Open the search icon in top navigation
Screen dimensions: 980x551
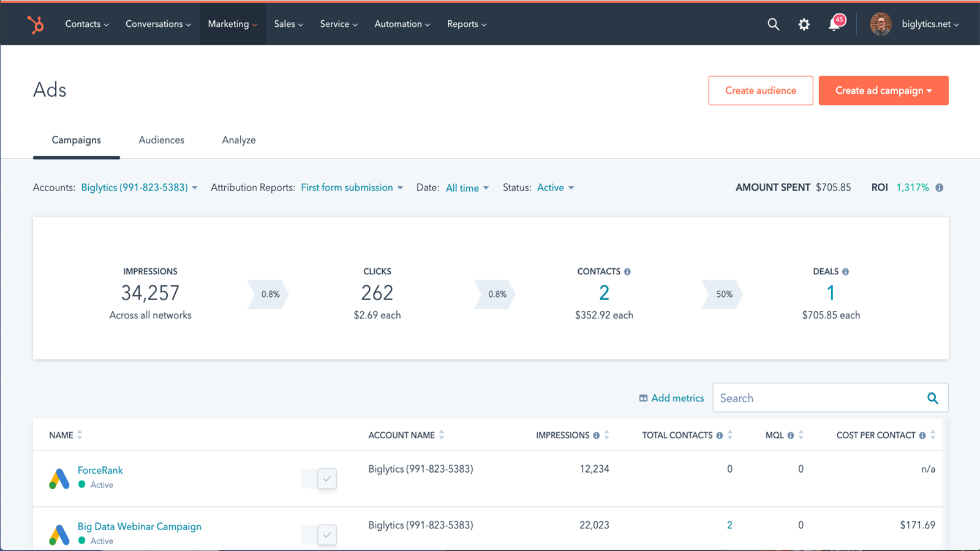773,24
